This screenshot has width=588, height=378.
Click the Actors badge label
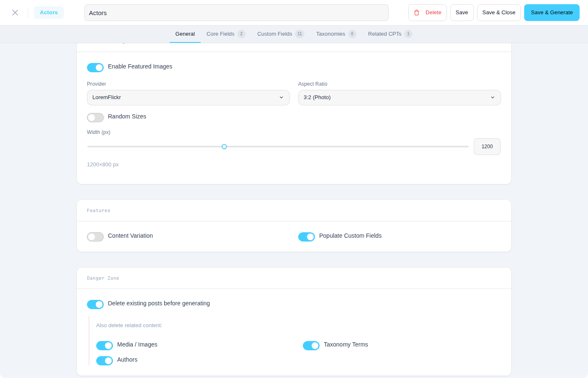pyautogui.click(x=49, y=13)
